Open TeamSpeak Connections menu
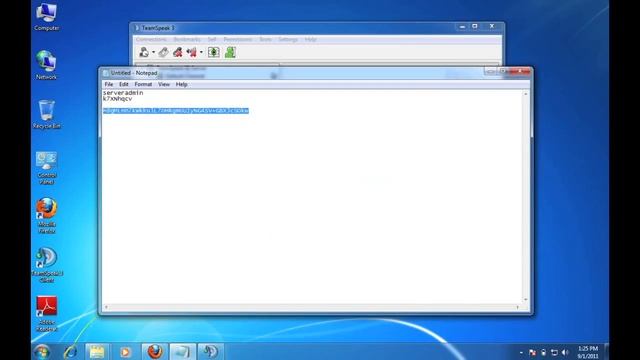 click(x=151, y=39)
